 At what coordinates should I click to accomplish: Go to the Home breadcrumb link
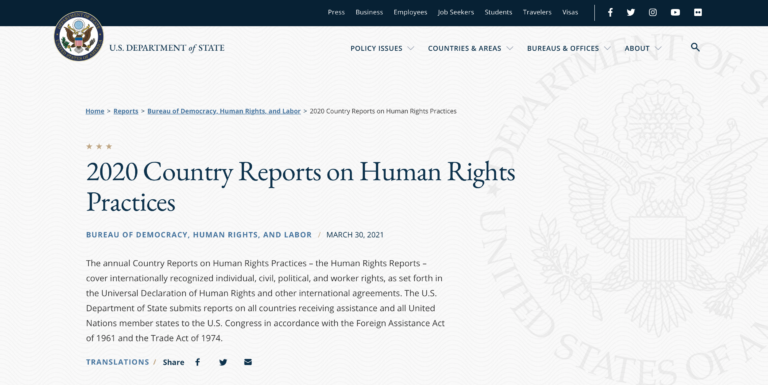(95, 111)
